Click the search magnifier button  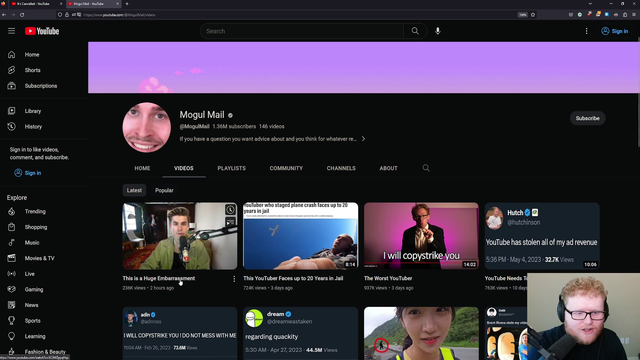click(415, 31)
